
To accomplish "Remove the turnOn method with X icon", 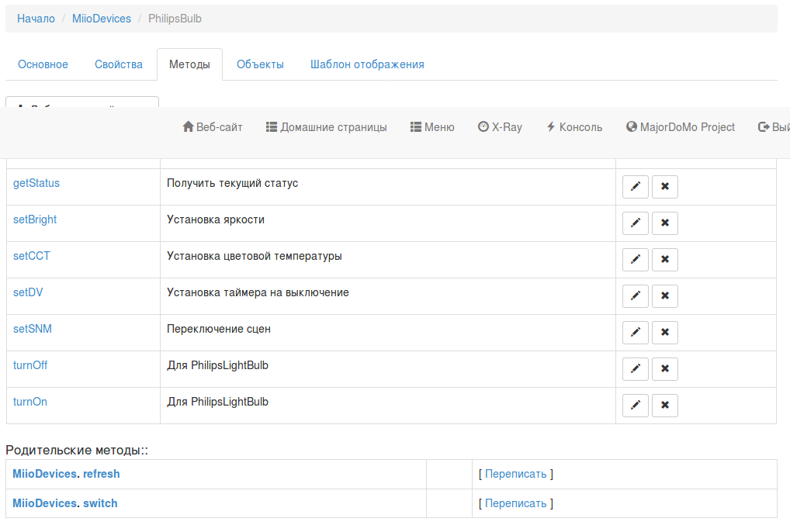I will point(665,406).
